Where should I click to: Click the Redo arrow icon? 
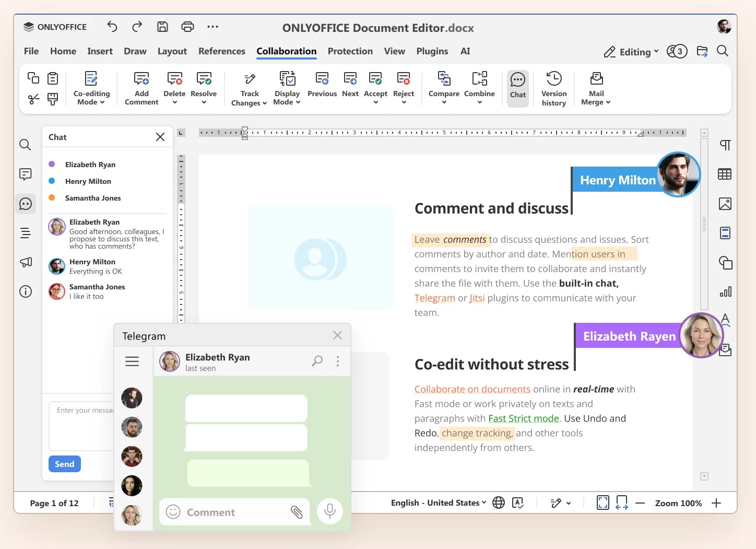click(x=137, y=27)
